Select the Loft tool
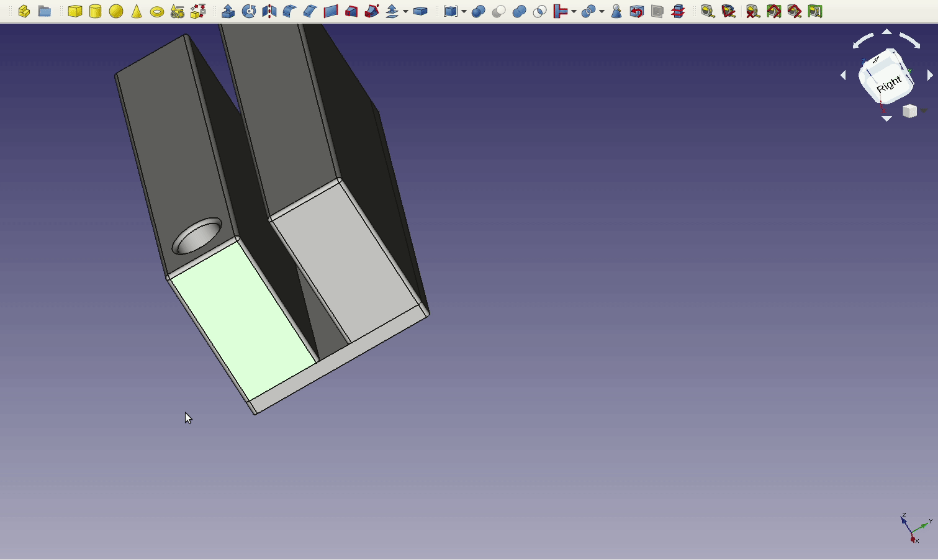Screen dimensions: 938x560 point(351,11)
